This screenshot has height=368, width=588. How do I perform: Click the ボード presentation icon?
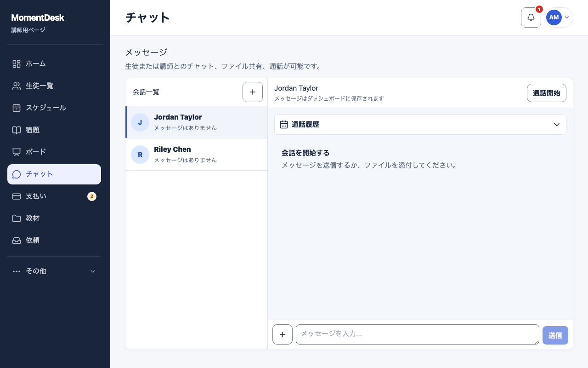point(17,152)
